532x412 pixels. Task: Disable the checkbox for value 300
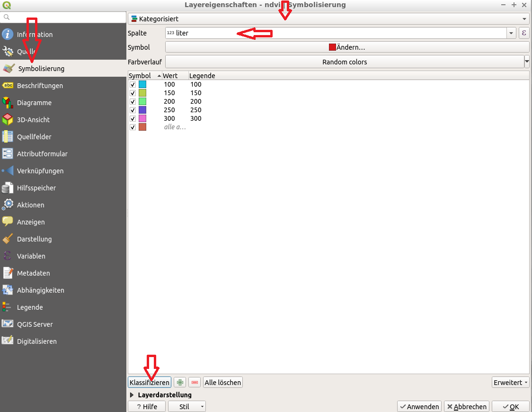click(x=133, y=119)
